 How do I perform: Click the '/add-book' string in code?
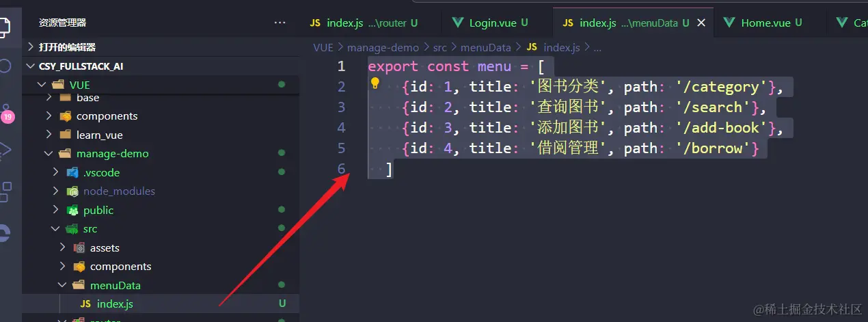(722, 128)
